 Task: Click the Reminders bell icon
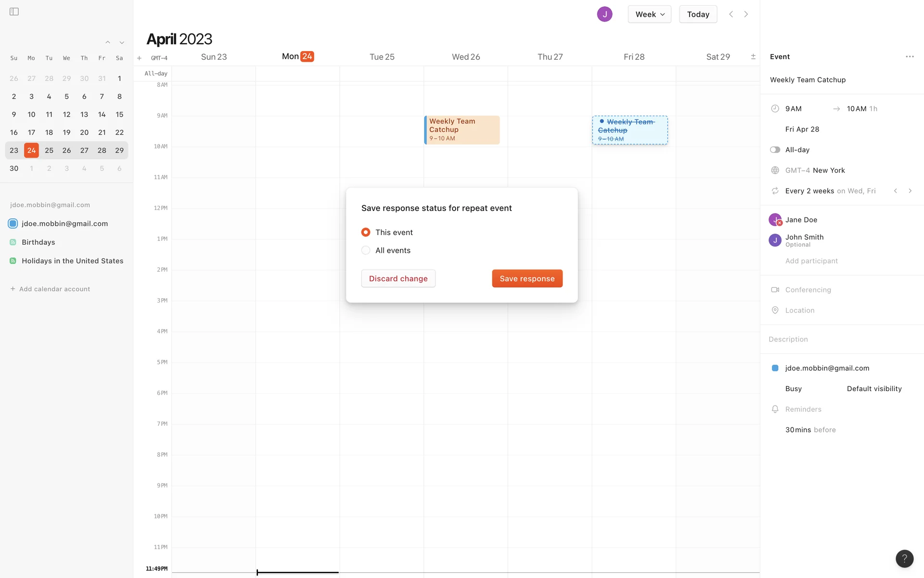pyautogui.click(x=775, y=409)
